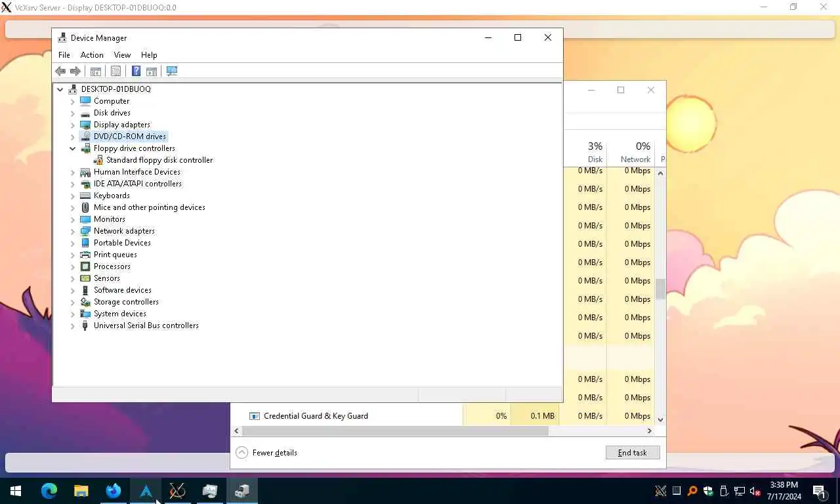Screen dimensions: 840x504
Task: Open Firefox from the taskbar
Action: tap(114, 490)
